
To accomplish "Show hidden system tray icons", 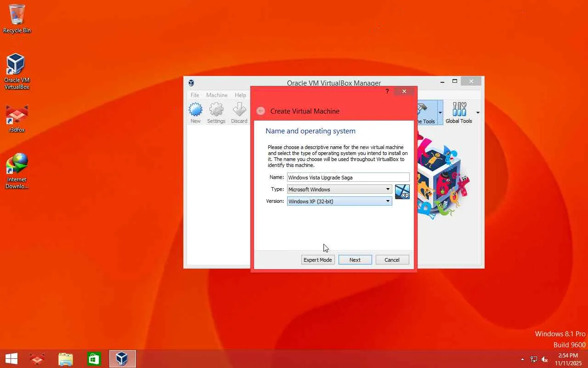I will [522, 359].
